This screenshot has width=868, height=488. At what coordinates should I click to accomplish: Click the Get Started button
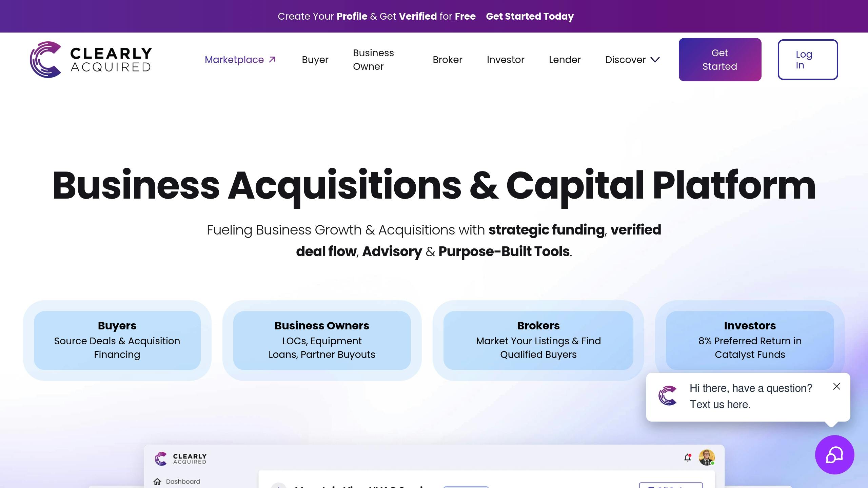coord(720,60)
